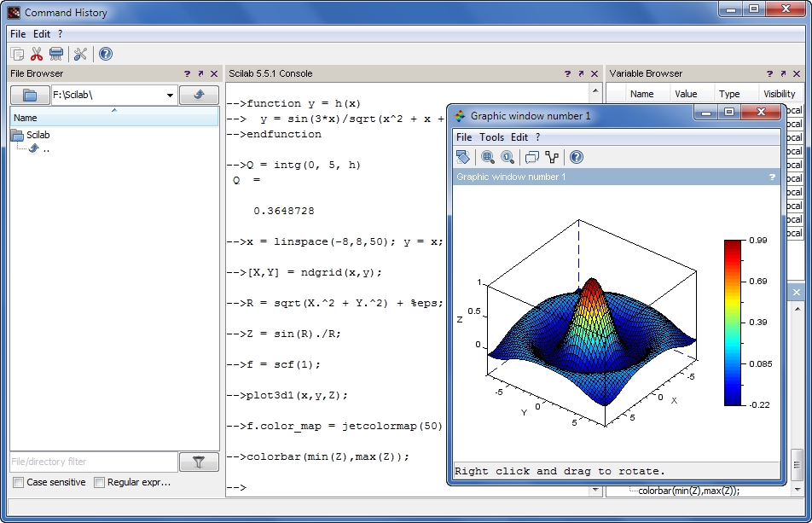Click the Original view zoom icon

[x=507, y=157]
